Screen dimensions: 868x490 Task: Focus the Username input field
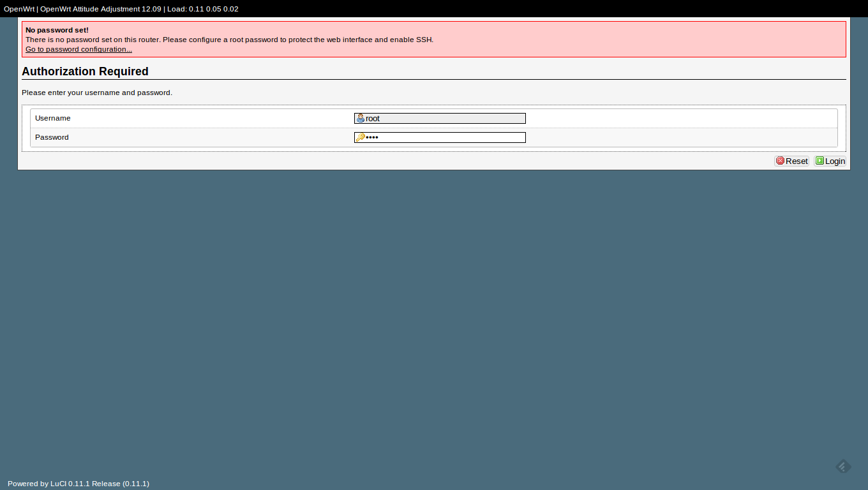pyautogui.click(x=440, y=118)
